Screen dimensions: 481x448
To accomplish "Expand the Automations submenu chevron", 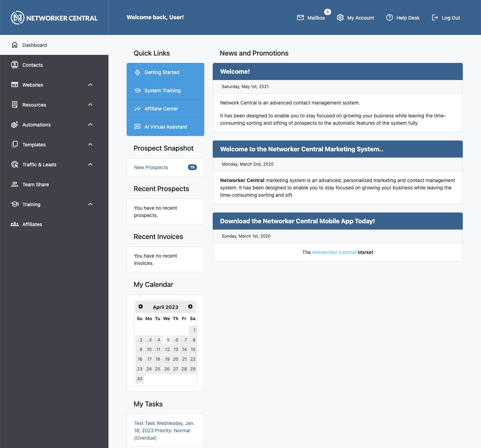I will coord(90,125).
